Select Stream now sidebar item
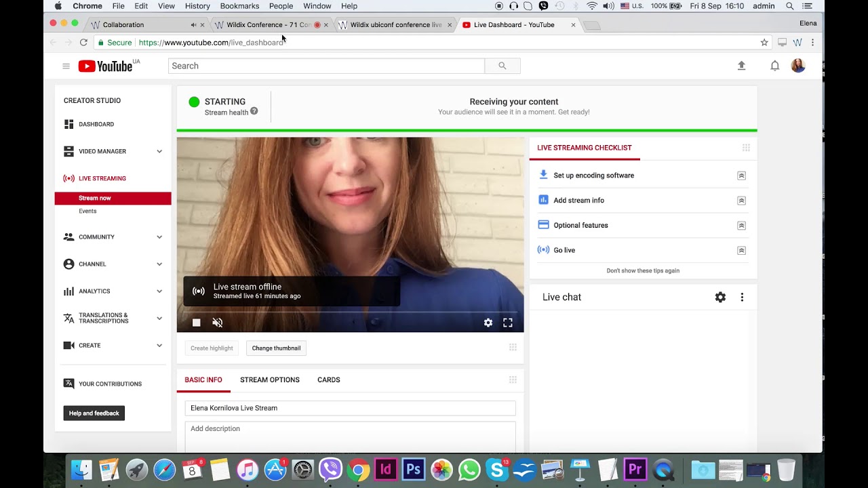The width and height of the screenshot is (868, 488). click(x=113, y=198)
